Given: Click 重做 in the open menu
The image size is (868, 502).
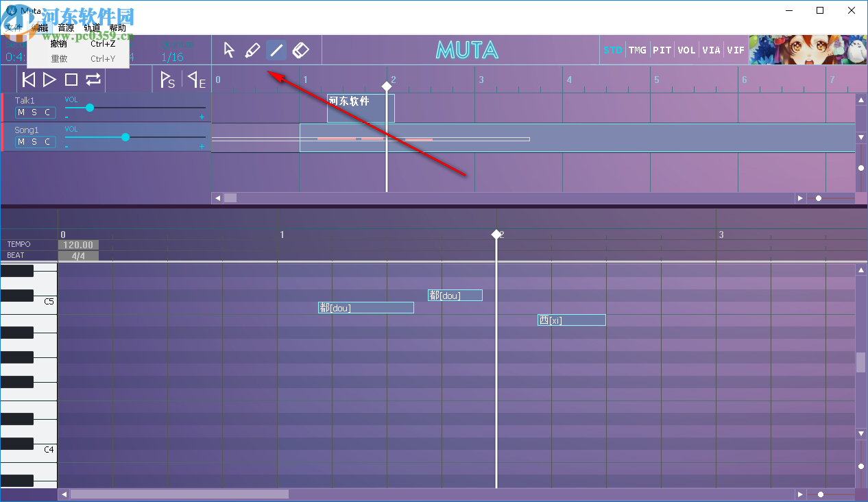Looking at the screenshot, I should pyautogui.click(x=58, y=58).
